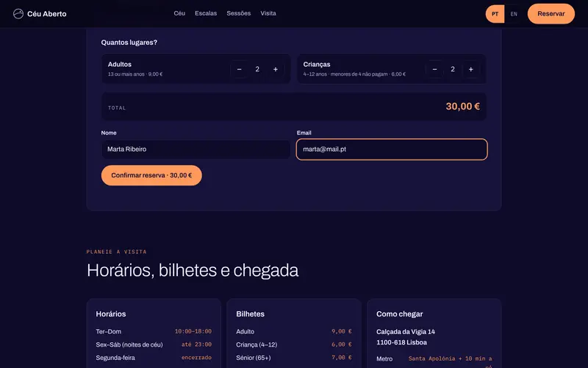The width and height of the screenshot is (588, 368).
Task: Go to the Sessões section
Action: (x=238, y=13)
